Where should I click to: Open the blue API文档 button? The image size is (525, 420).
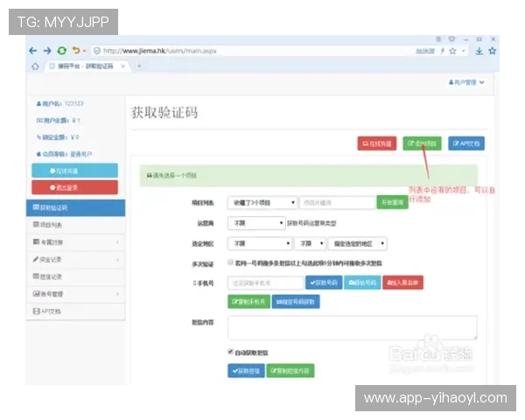466,143
